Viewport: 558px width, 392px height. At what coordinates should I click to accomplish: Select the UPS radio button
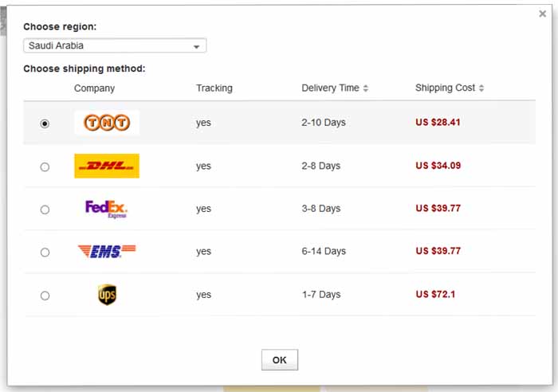pos(45,296)
